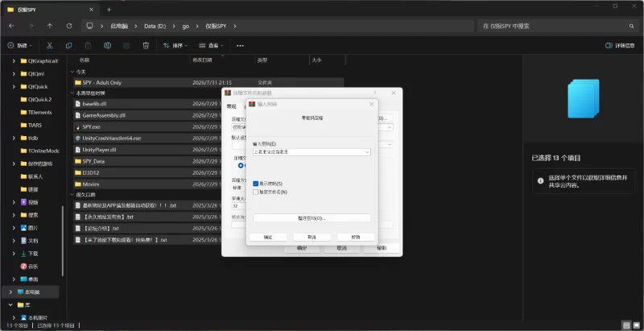
Task: Click the Delete trash can icon
Action: click(146, 46)
